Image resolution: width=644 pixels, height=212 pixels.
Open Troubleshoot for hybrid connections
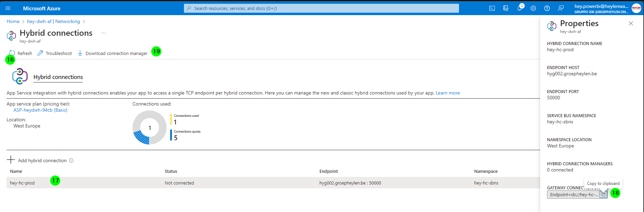pyautogui.click(x=55, y=53)
